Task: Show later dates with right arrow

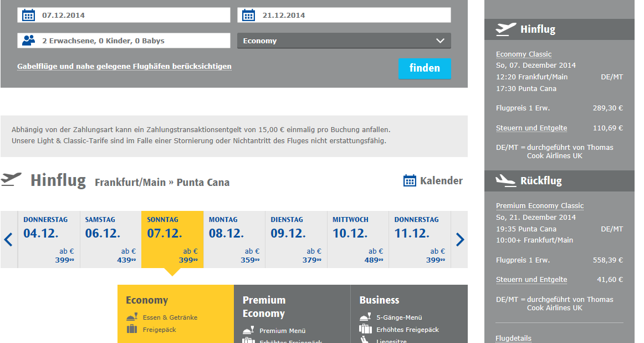Action: [x=460, y=240]
